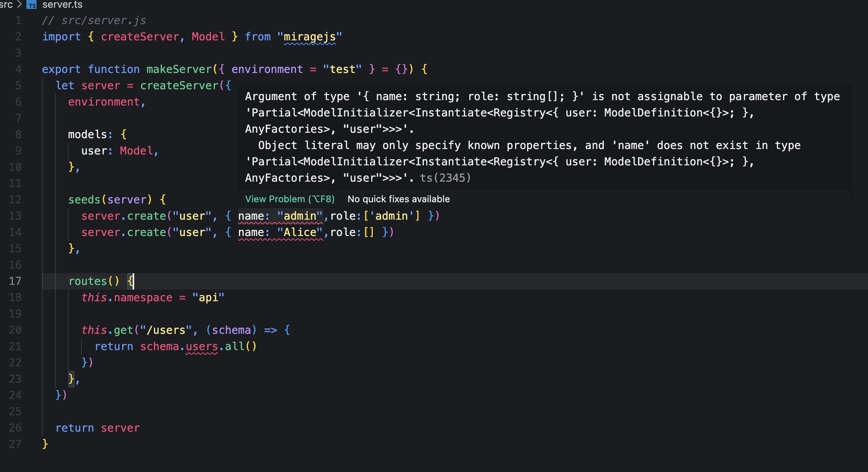This screenshot has width=868, height=472.
Task: Open the src breadcrumb folder item
Action: pyautogui.click(x=6, y=5)
